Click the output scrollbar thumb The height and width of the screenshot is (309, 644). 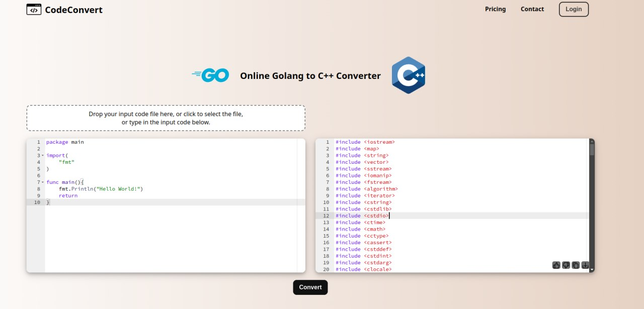[x=592, y=149]
